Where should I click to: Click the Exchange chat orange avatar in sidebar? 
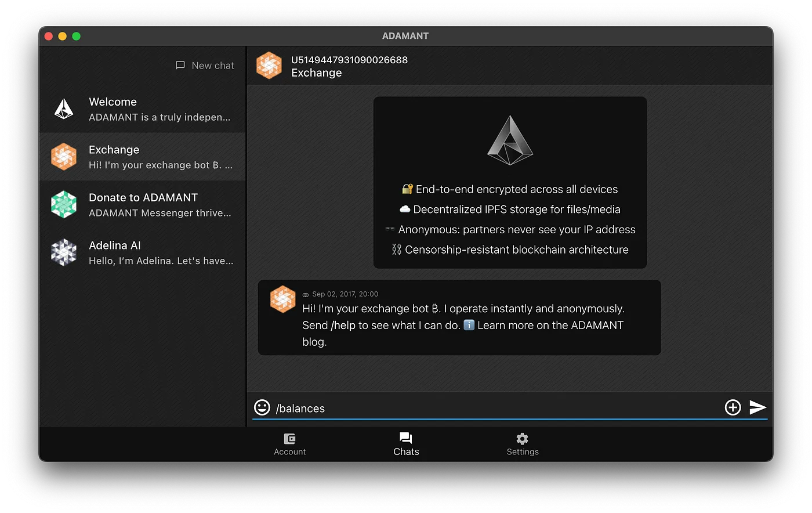click(x=64, y=157)
